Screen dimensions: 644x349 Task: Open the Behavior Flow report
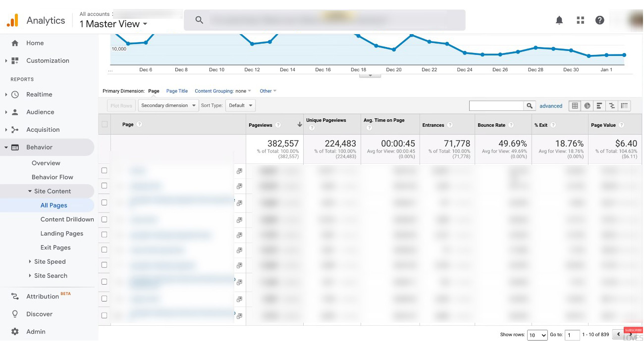tap(53, 177)
